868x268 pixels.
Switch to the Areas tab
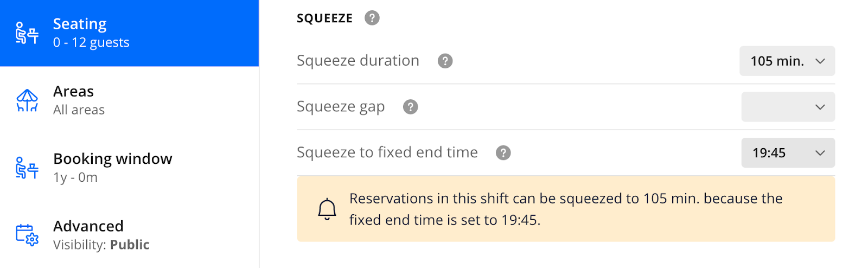[129, 100]
